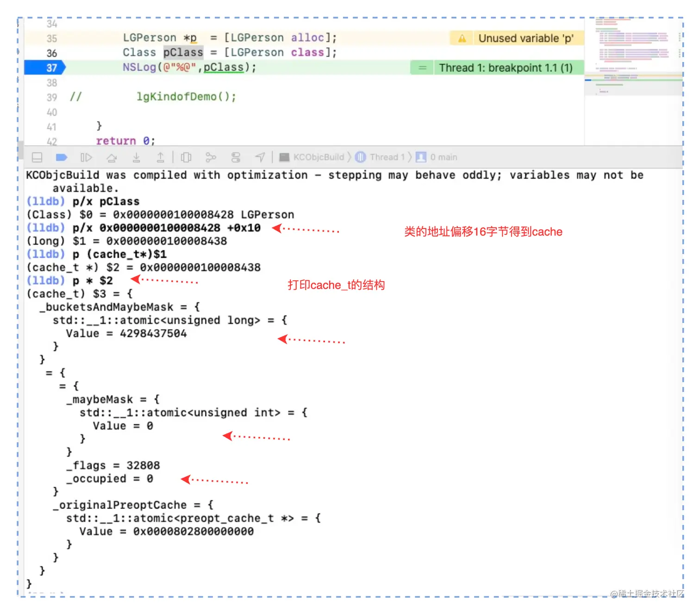Image resolution: width=700 pixels, height=614 pixels.
Task: Click the 'return 0;' statement
Action: pyautogui.click(x=125, y=141)
